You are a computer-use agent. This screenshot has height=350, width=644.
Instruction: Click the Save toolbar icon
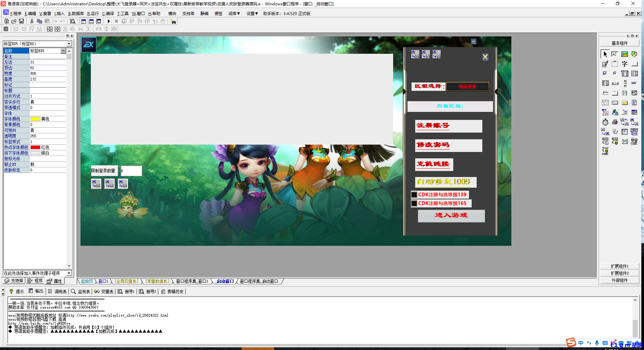pyautogui.click(x=21, y=21)
